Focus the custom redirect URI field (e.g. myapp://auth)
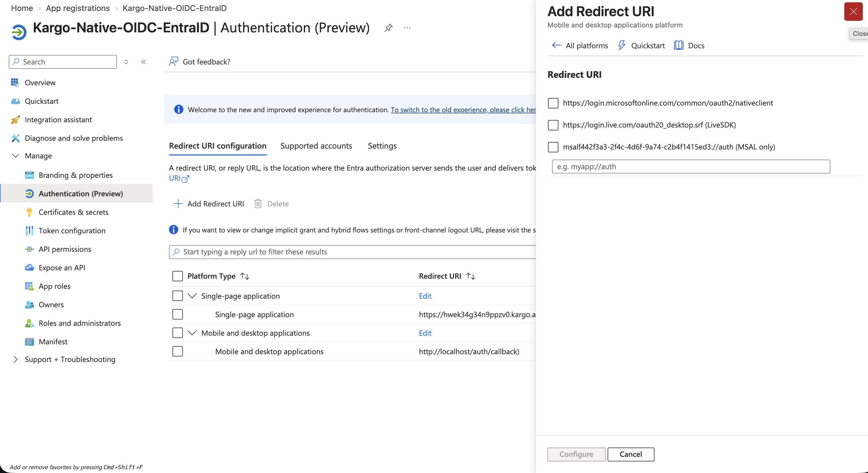 [691, 166]
